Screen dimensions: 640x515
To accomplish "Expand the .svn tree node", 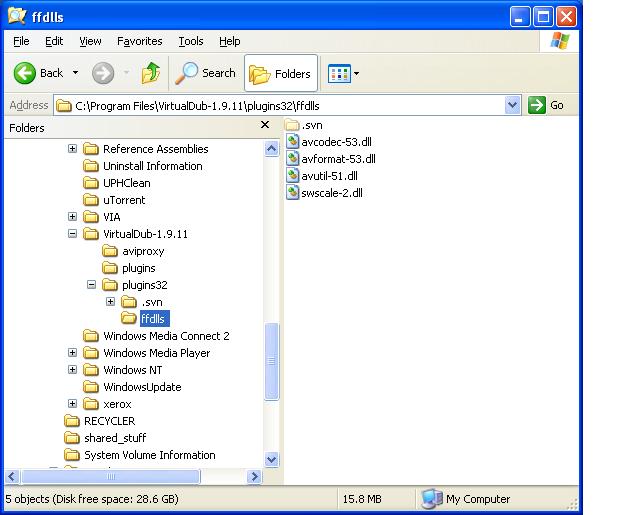I will click(x=111, y=302).
